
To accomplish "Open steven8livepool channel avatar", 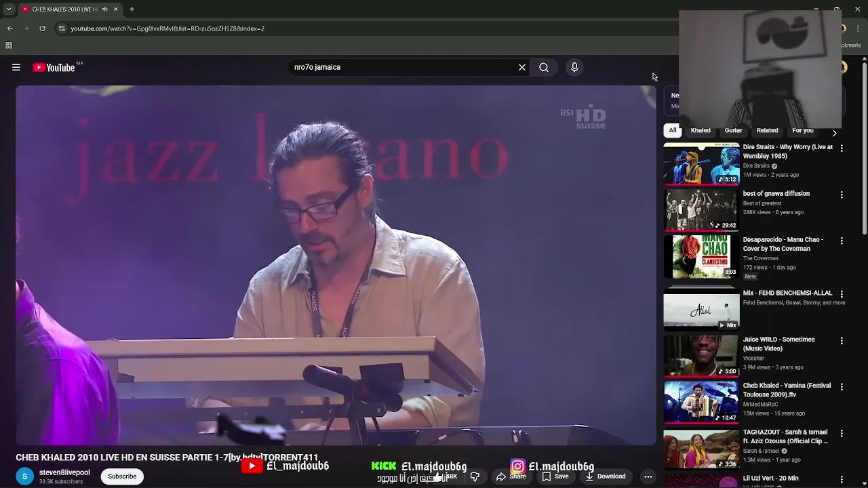I will click(x=24, y=476).
